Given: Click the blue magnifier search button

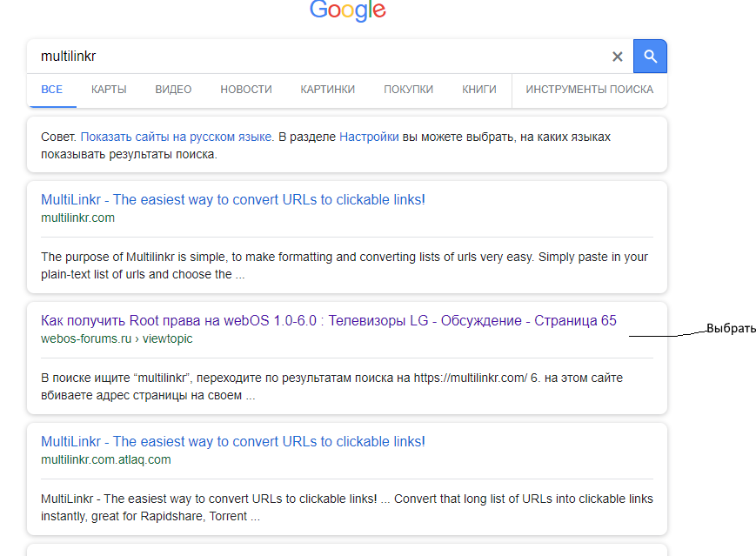Looking at the screenshot, I should tap(650, 57).
